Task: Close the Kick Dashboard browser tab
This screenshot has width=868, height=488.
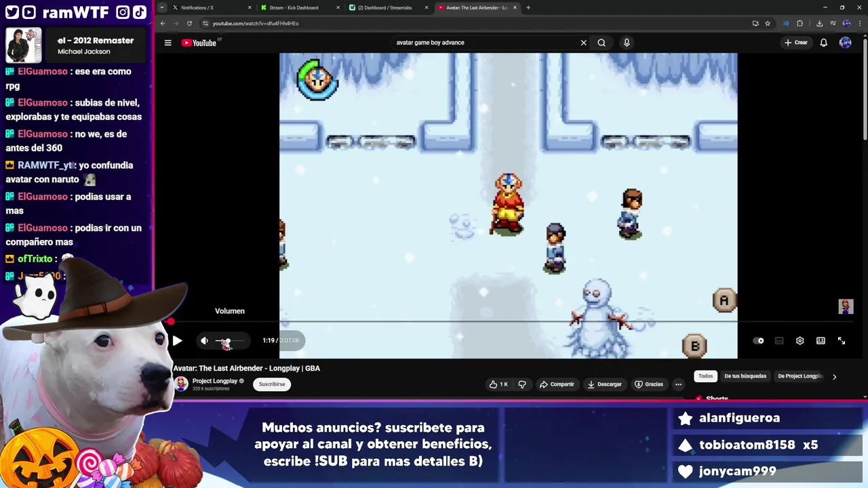Action: (x=338, y=7)
